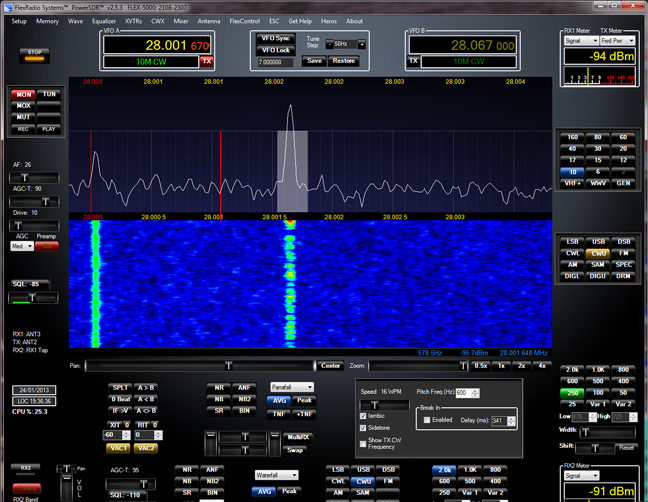The image size is (648, 502).
Task: Uncheck the Iambic checkbox
Action: click(x=363, y=416)
